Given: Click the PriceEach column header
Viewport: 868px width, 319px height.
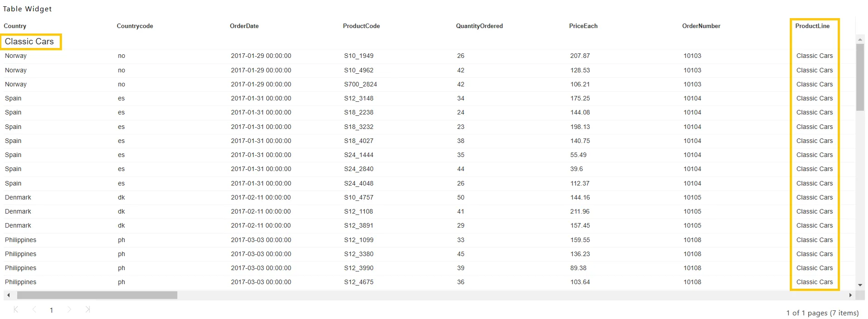Looking at the screenshot, I should tap(583, 26).
